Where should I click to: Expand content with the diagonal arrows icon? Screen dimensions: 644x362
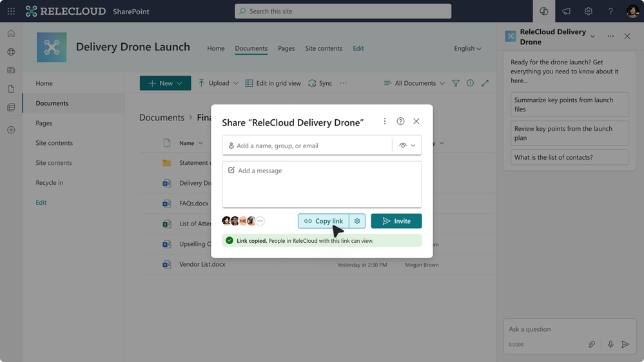pyautogui.click(x=485, y=83)
